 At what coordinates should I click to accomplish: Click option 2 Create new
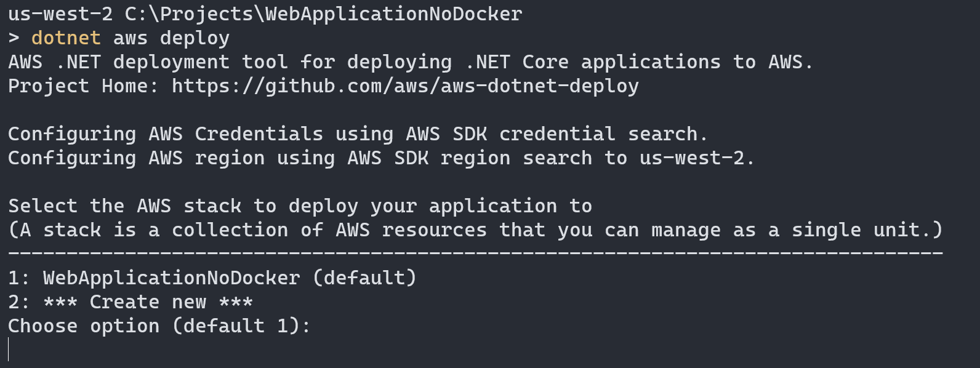tap(131, 302)
